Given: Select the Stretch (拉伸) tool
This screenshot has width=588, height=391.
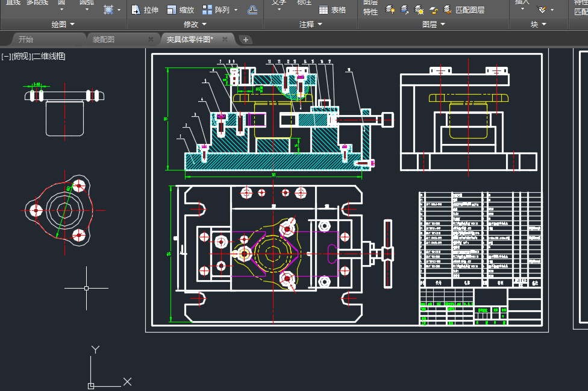Looking at the screenshot, I should 144,10.
